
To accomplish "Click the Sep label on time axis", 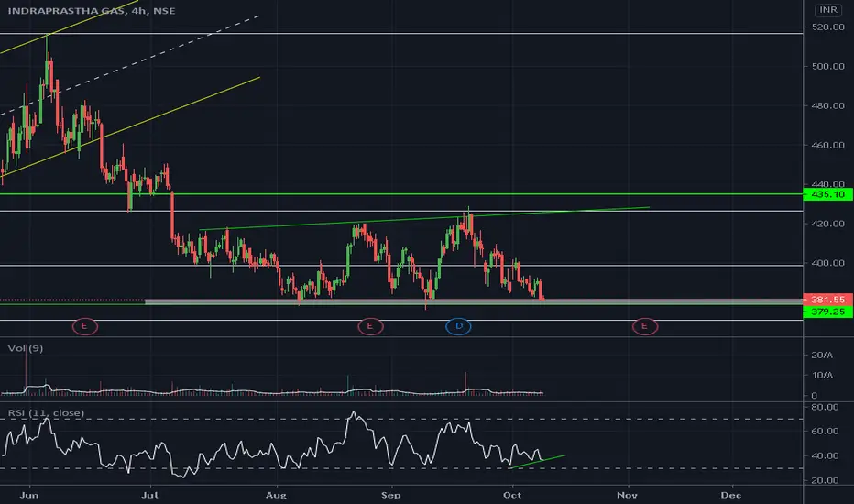I will point(391,495).
